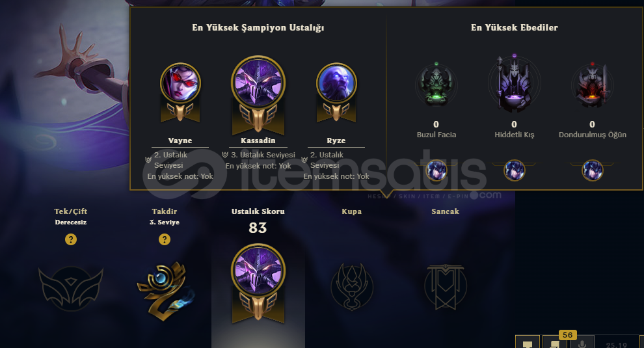Show help for Tek/Çift question mark
Image resolution: width=644 pixels, height=348 pixels.
(71, 239)
